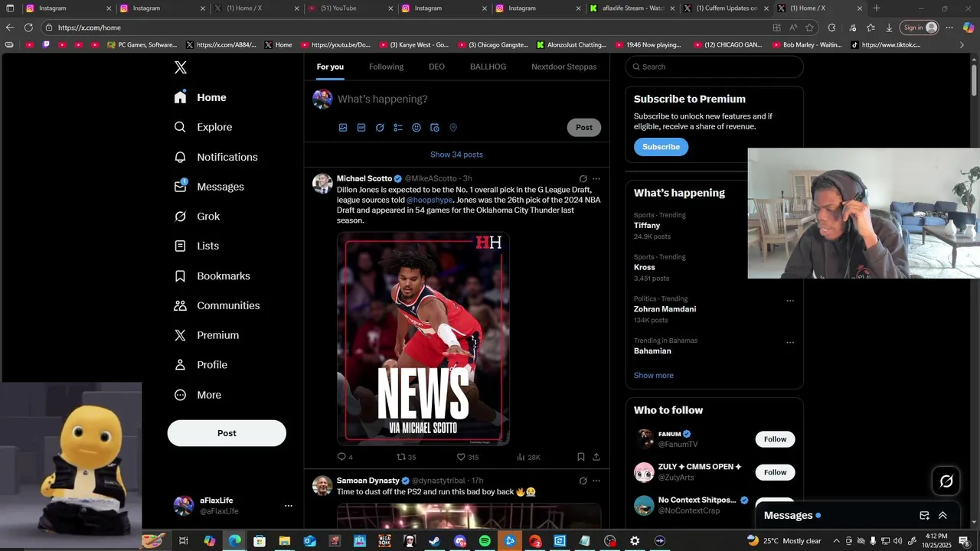Reply to Michael Scotto post

pyautogui.click(x=345, y=457)
